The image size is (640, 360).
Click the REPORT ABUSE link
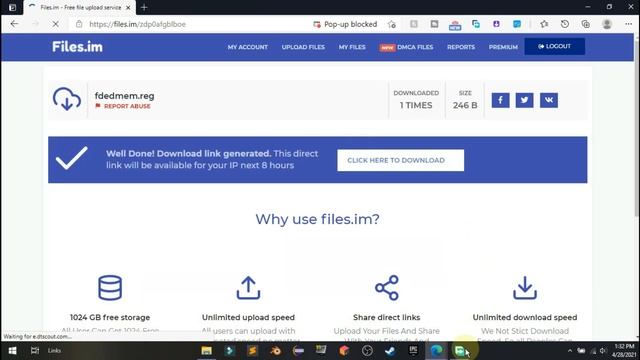click(123, 106)
